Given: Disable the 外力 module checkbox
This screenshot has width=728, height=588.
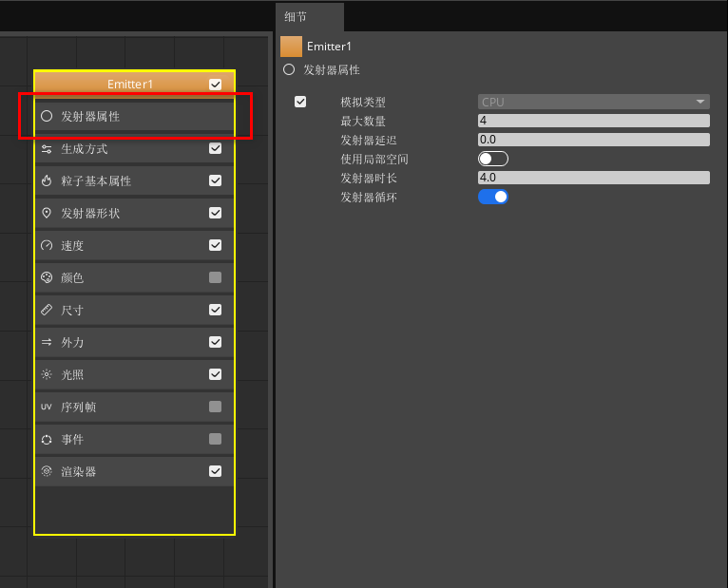Looking at the screenshot, I should pos(215,342).
